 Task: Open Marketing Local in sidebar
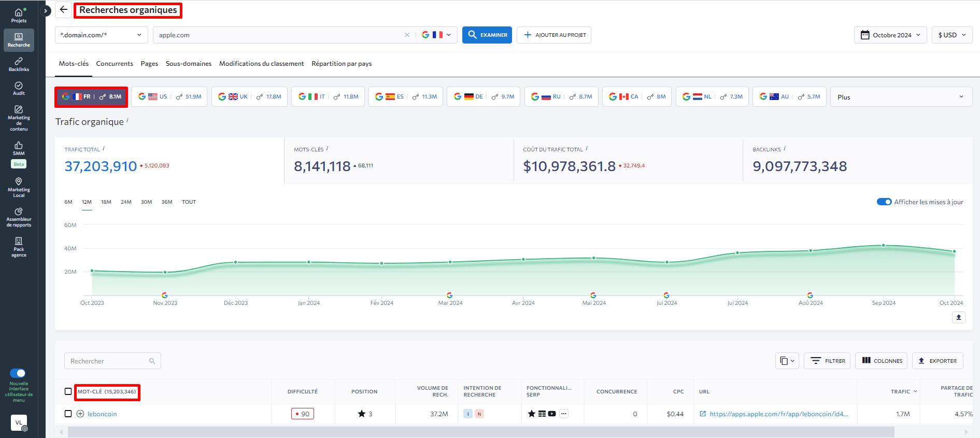(19, 187)
